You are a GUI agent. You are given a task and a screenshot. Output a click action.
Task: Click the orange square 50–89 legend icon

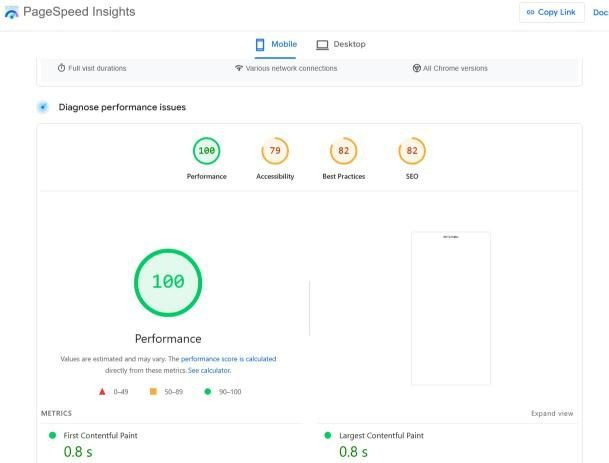(x=153, y=392)
